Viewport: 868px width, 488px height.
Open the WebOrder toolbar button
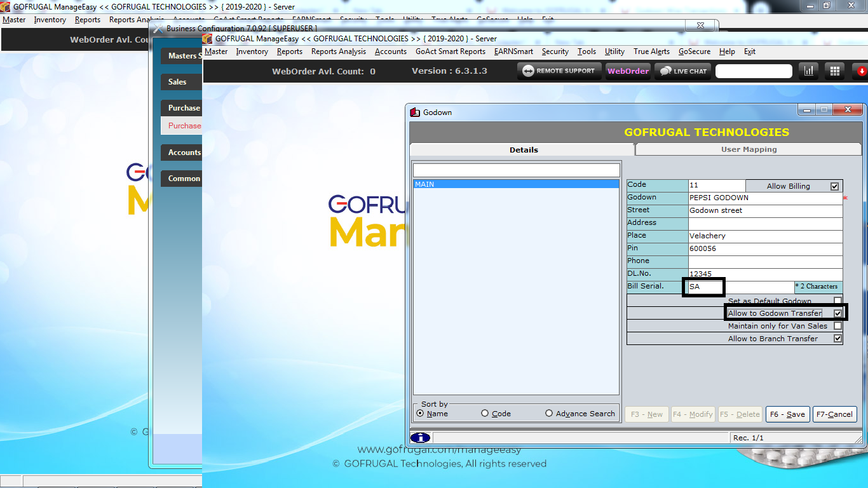point(628,71)
